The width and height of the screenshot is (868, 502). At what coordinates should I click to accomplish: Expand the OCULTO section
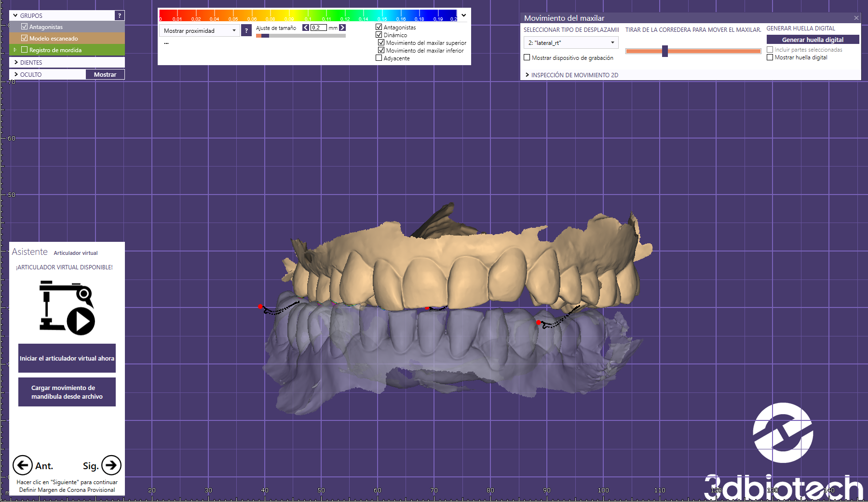coord(16,74)
